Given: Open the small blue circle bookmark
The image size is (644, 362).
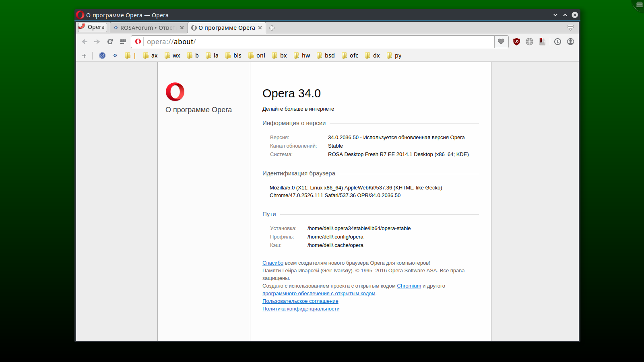Looking at the screenshot, I should 115,56.
